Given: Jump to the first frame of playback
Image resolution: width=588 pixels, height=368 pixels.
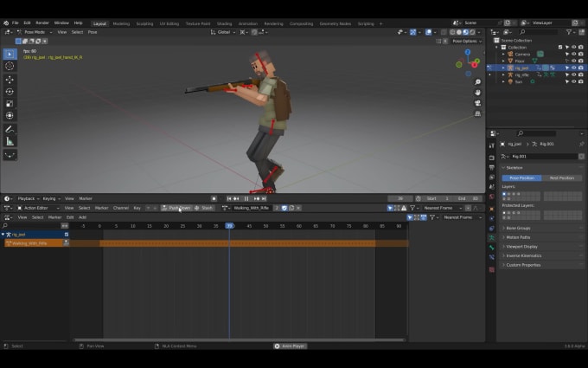Looking at the screenshot, I should (x=229, y=198).
